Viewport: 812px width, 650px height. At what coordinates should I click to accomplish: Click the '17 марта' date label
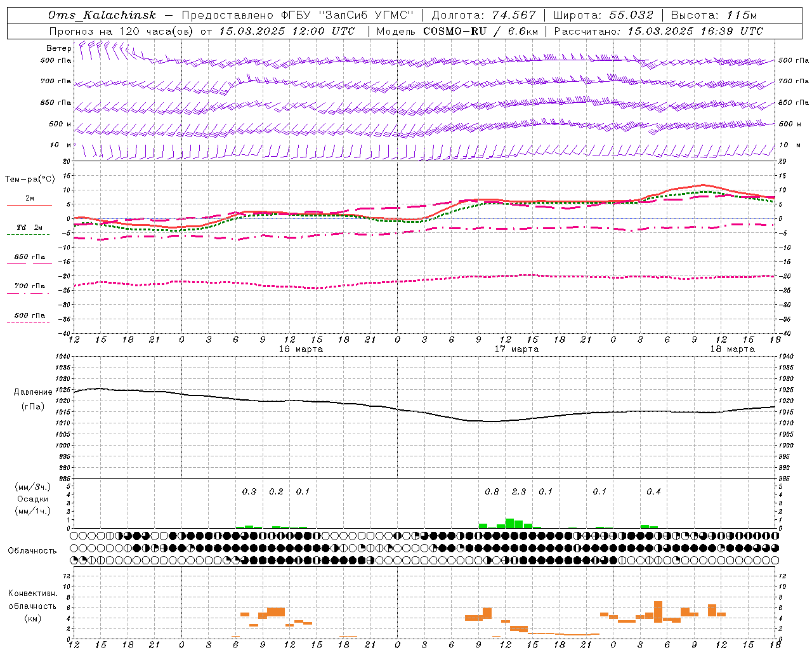coord(517,349)
